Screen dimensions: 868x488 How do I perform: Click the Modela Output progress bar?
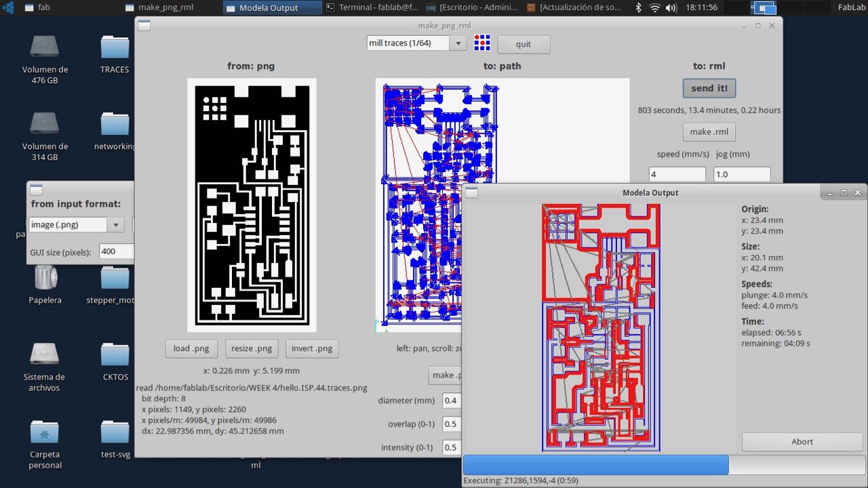664,465
